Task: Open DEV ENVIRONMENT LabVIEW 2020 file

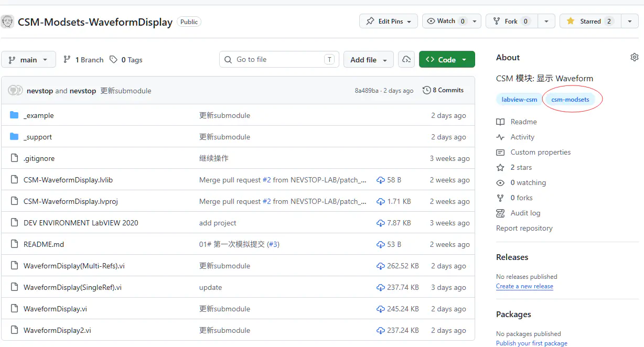Action: (x=81, y=223)
